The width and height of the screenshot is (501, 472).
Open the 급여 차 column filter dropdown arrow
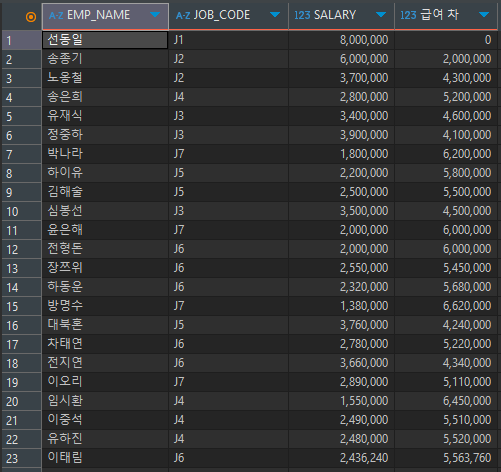click(484, 14)
